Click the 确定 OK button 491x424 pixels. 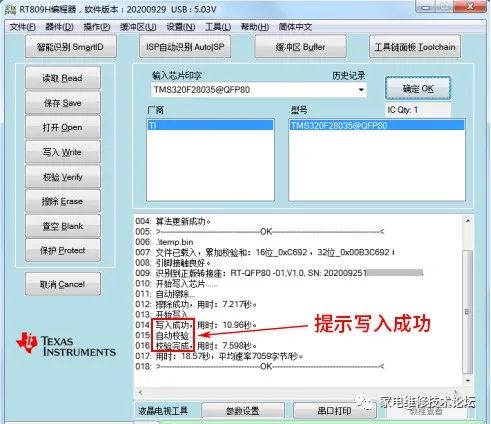tap(418, 88)
